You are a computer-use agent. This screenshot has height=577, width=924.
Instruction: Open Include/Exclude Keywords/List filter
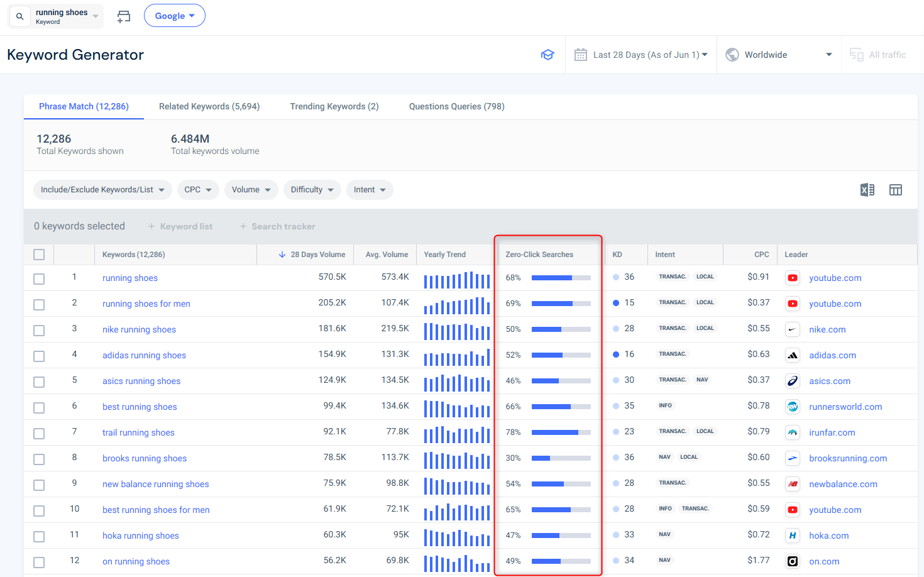click(x=102, y=190)
